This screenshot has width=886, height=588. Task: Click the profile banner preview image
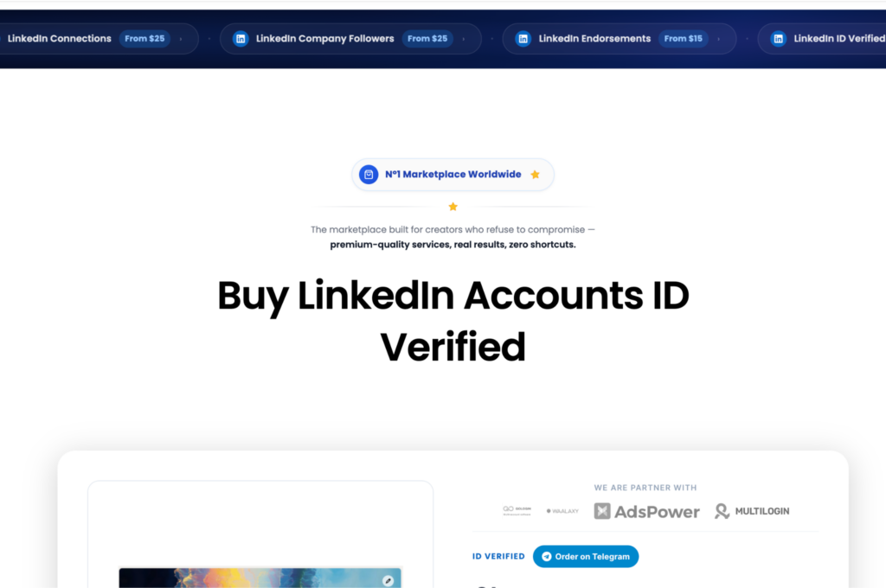click(x=260, y=578)
